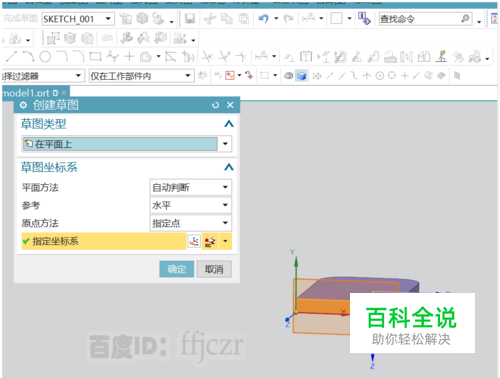Viewport: 500px width, 378px height.
Task: Select the Arc sketch tool
Action: (x=28, y=57)
